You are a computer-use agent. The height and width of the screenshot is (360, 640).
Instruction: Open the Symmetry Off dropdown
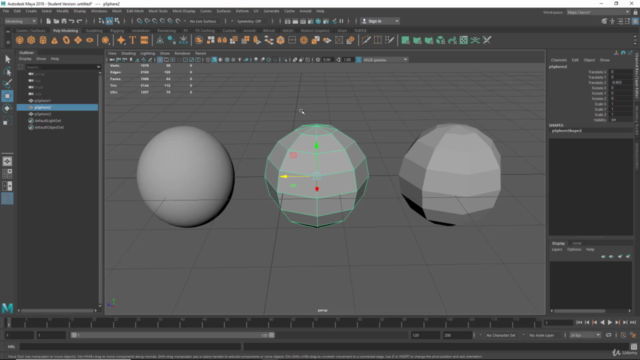tap(252, 21)
